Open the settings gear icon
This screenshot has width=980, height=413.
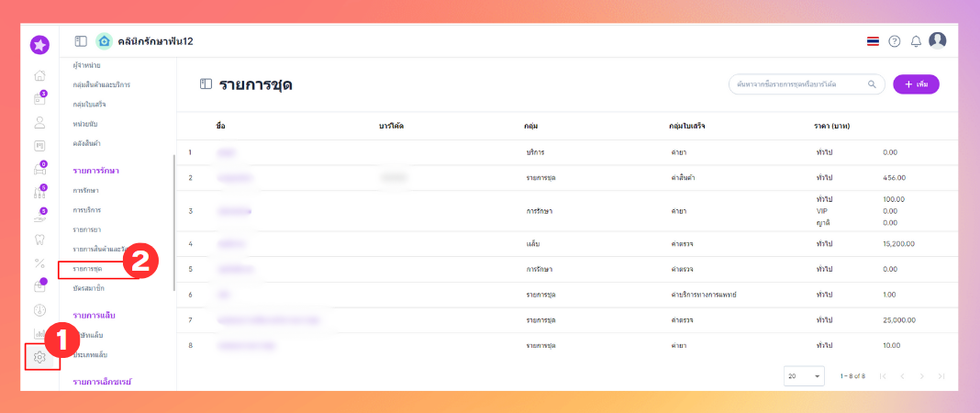coord(39,357)
